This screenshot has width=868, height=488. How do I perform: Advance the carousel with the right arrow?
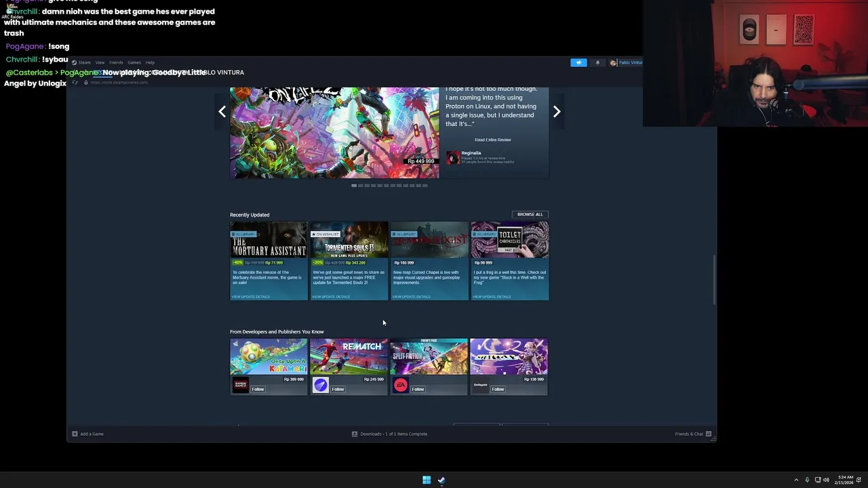tap(557, 112)
